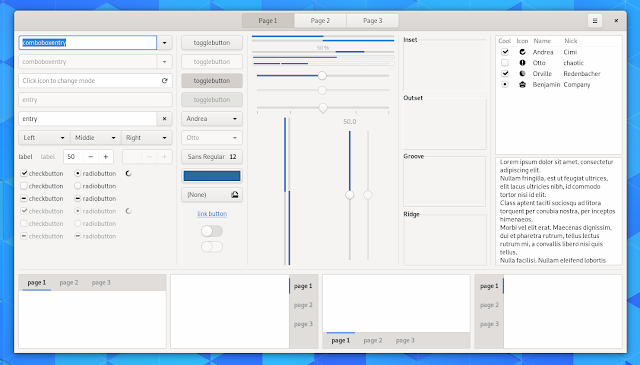This screenshot has width=640, height=365.
Task: Click the link button
Action: [212, 214]
